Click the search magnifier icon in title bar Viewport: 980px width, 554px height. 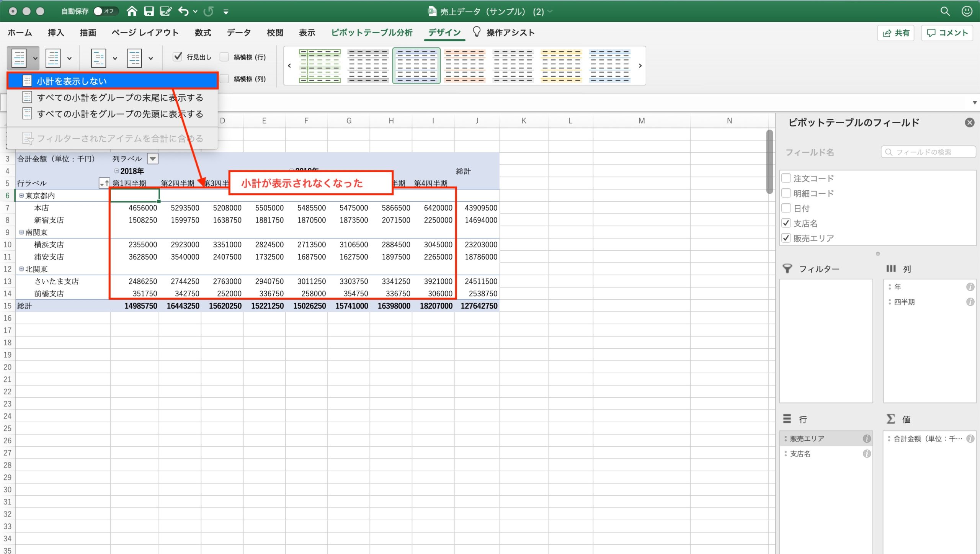click(945, 11)
